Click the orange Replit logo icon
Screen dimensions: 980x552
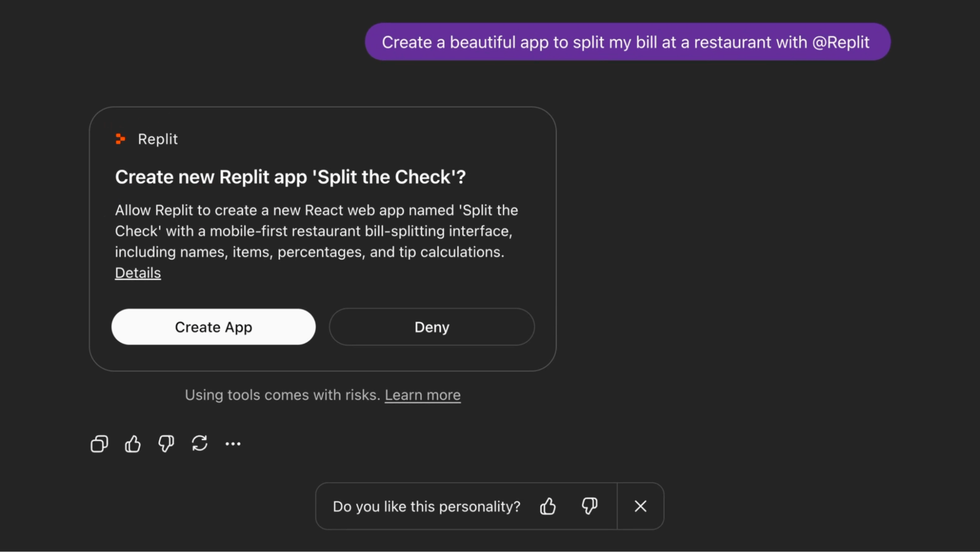(x=120, y=139)
